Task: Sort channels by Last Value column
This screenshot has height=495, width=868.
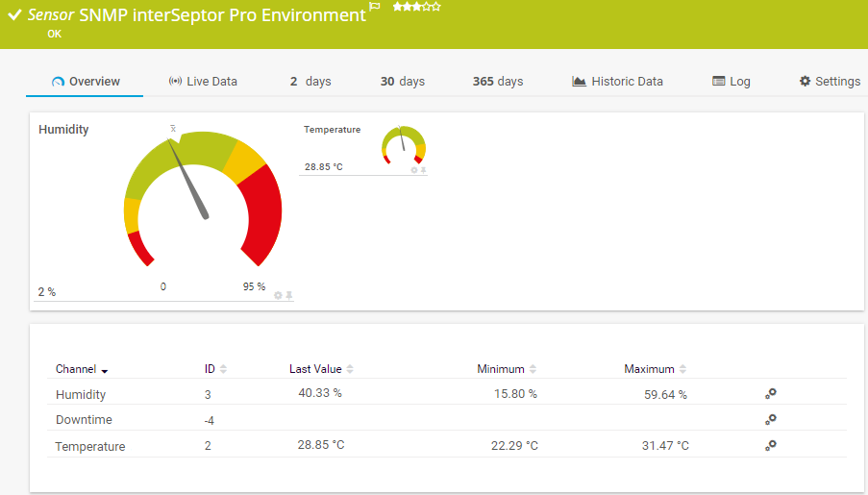Action: point(350,369)
